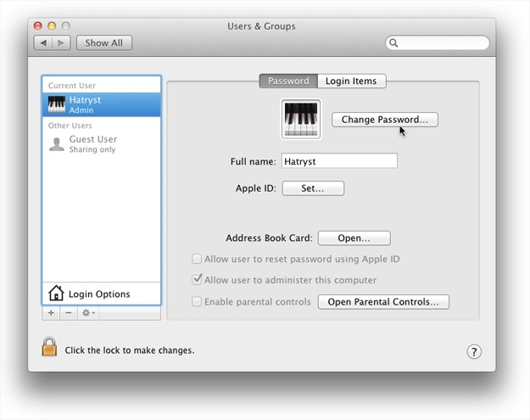Go back with the left arrow button
530x420 pixels.
tap(43, 43)
